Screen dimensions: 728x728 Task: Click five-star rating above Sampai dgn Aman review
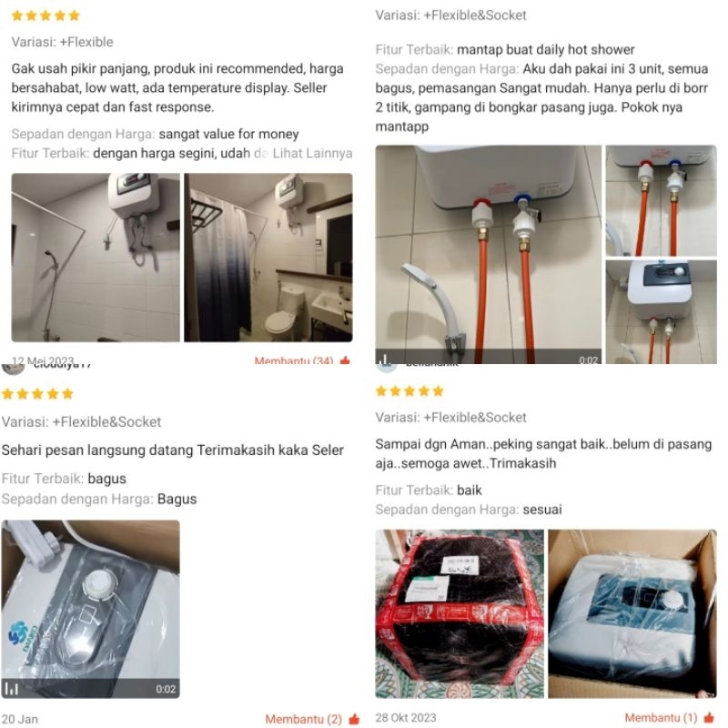(x=409, y=391)
